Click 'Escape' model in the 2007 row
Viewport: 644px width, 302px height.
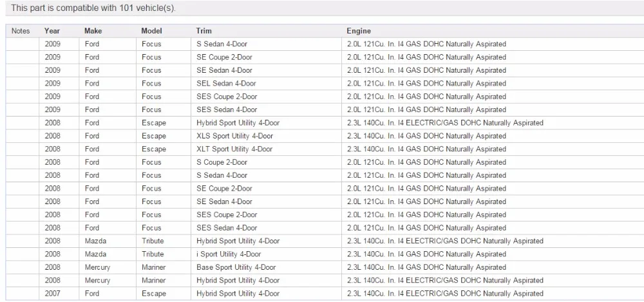click(154, 294)
